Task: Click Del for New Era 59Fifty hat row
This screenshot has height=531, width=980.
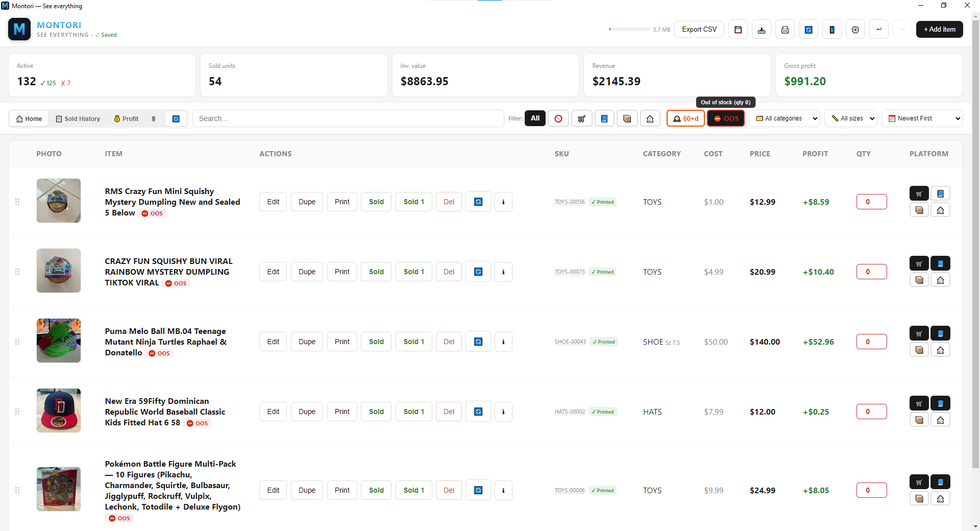Action: point(449,412)
